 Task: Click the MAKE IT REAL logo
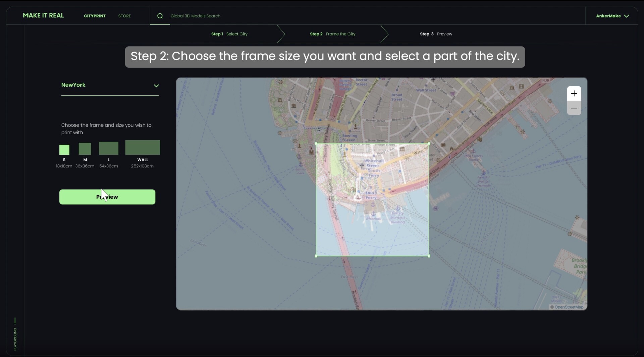tap(43, 15)
